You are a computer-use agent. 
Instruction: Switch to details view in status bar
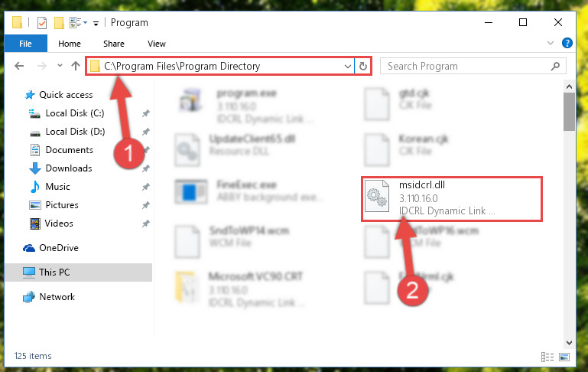point(547,357)
